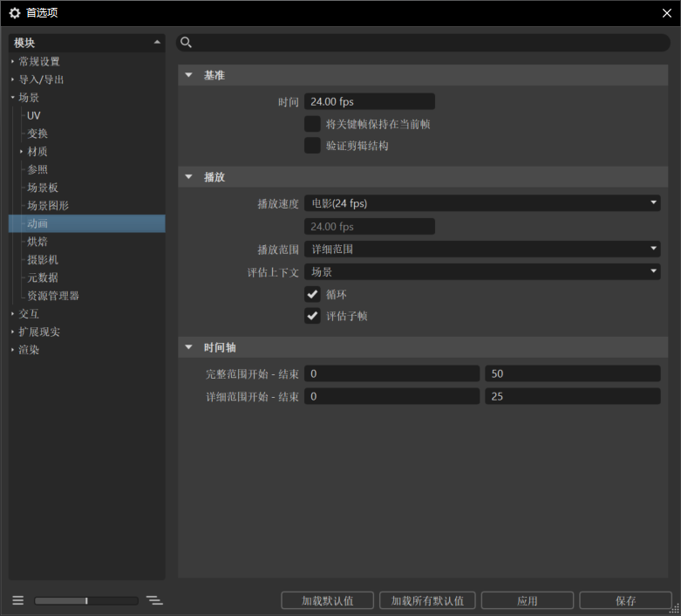The width and height of the screenshot is (681, 616).
Task: Click the 模块 header sort arrow
Action: pyautogui.click(x=157, y=43)
